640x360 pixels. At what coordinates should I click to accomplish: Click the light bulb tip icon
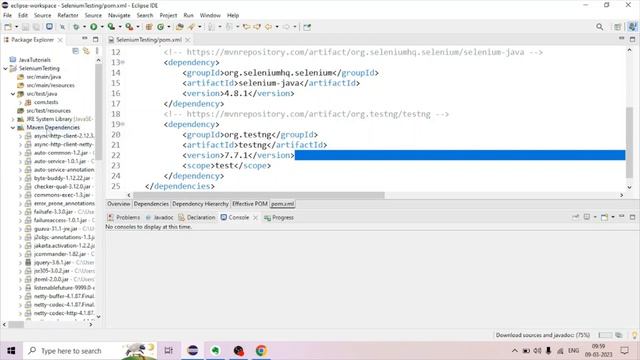pyautogui.click(x=635, y=335)
